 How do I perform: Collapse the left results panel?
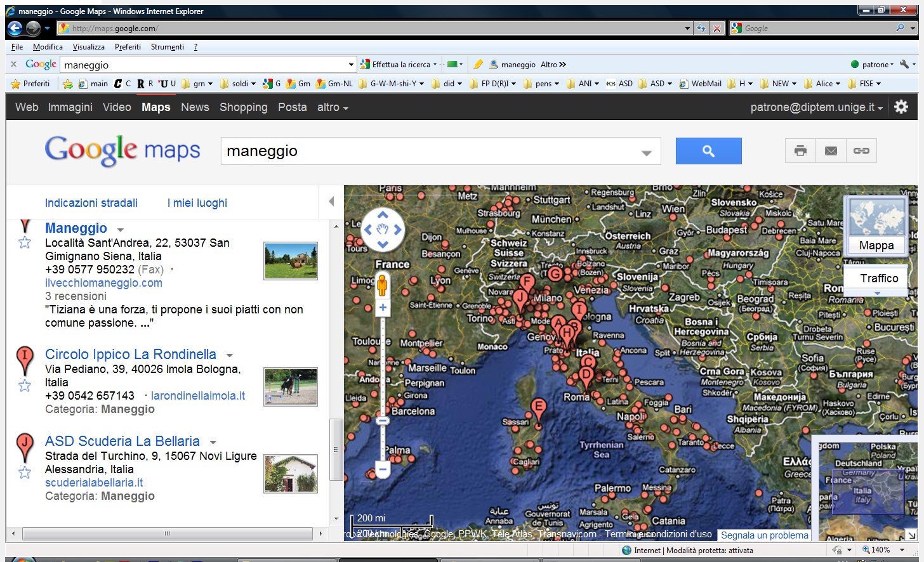click(x=331, y=202)
